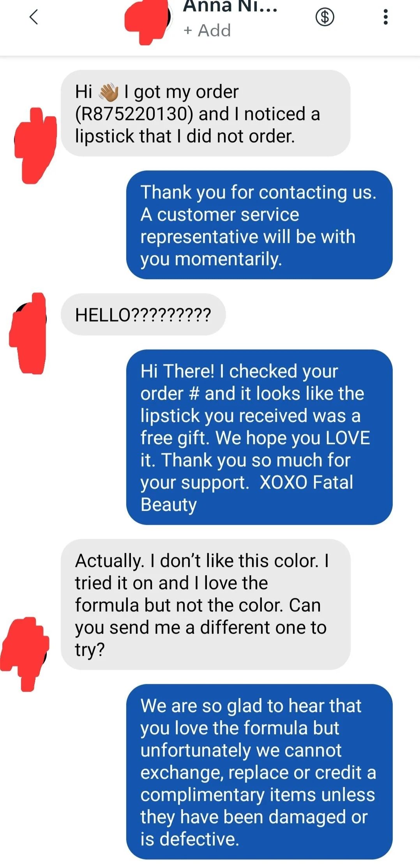Tap the 'damaged or is defective' text line
Viewport: 420px width, 868px height.
(254, 828)
